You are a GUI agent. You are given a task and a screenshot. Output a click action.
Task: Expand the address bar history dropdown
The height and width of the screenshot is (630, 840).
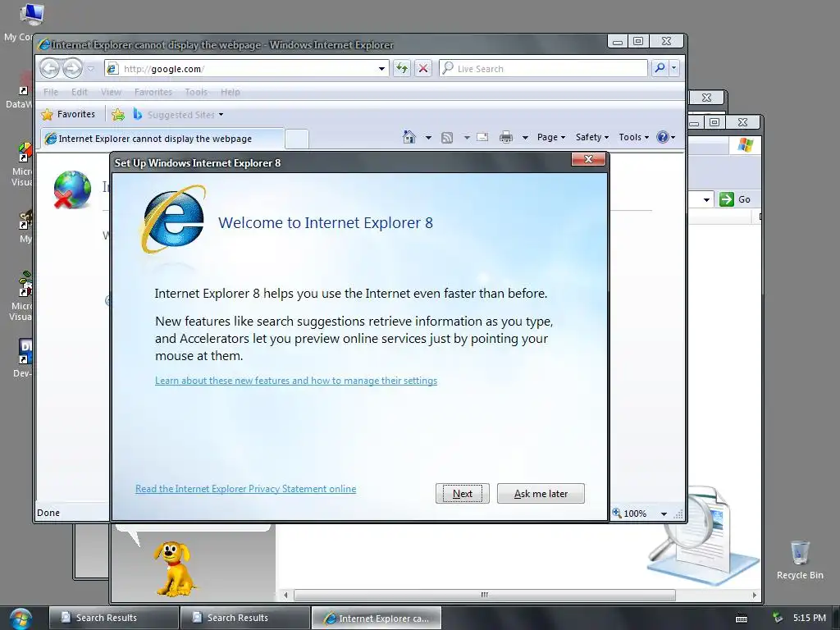381,69
